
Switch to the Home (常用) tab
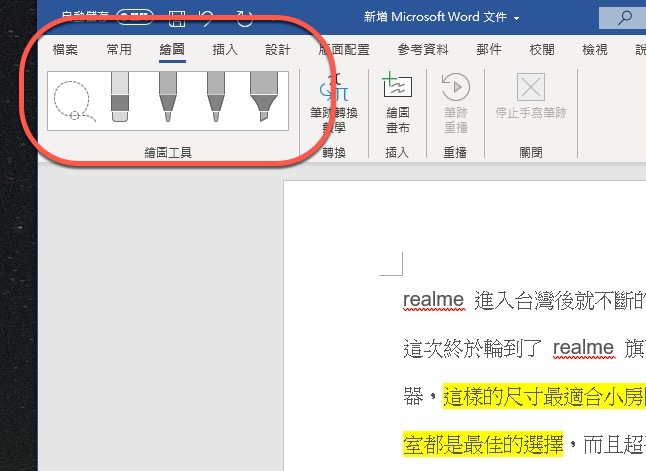pyautogui.click(x=119, y=50)
